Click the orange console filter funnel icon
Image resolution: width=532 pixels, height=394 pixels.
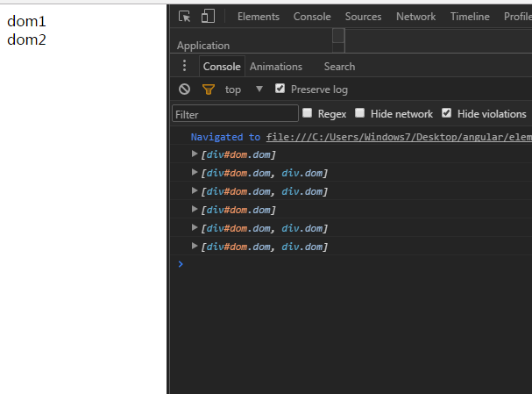[x=208, y=89]
